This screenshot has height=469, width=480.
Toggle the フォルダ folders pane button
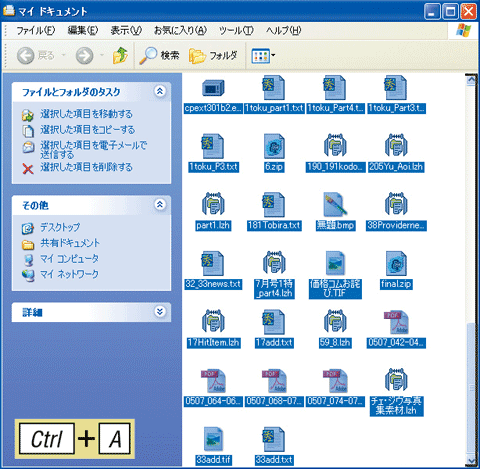tap(213, 55)
